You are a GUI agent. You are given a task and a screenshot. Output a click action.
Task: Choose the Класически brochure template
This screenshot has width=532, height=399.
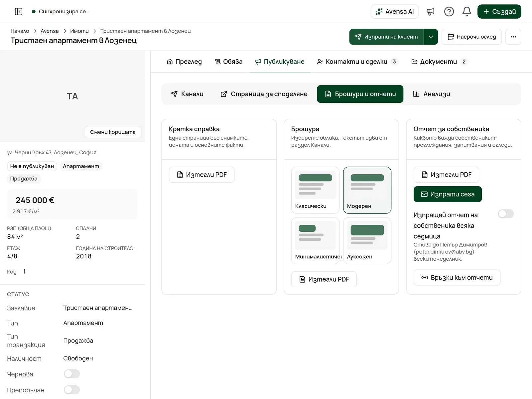point(315,190)
